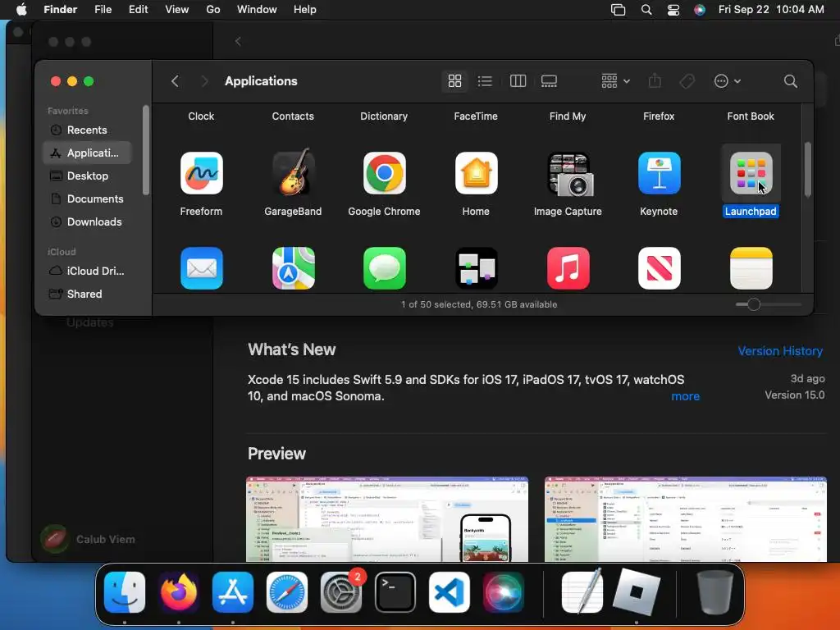The width and height of the screenshot is (840, 630).
Task: Click Version History link in App Store
Action: click(780, 351)
